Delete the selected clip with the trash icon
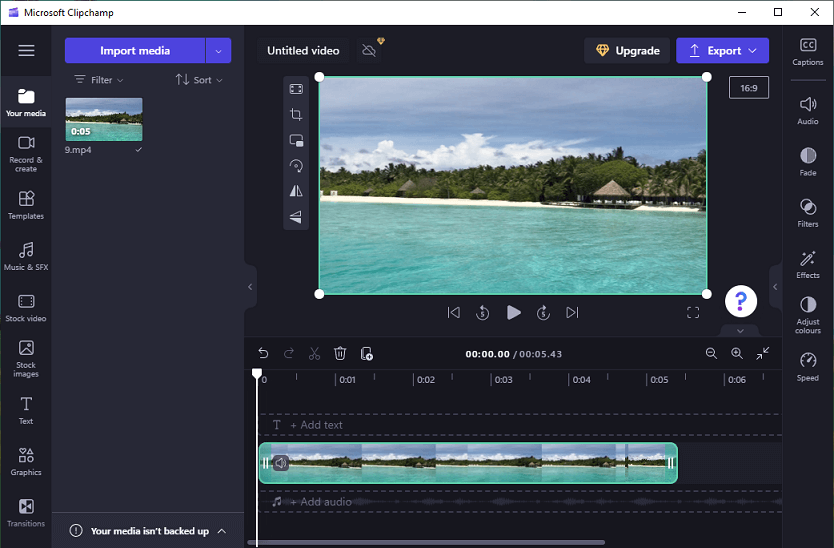The width and height of the screenshot is (834, 548). coord(340,353)
